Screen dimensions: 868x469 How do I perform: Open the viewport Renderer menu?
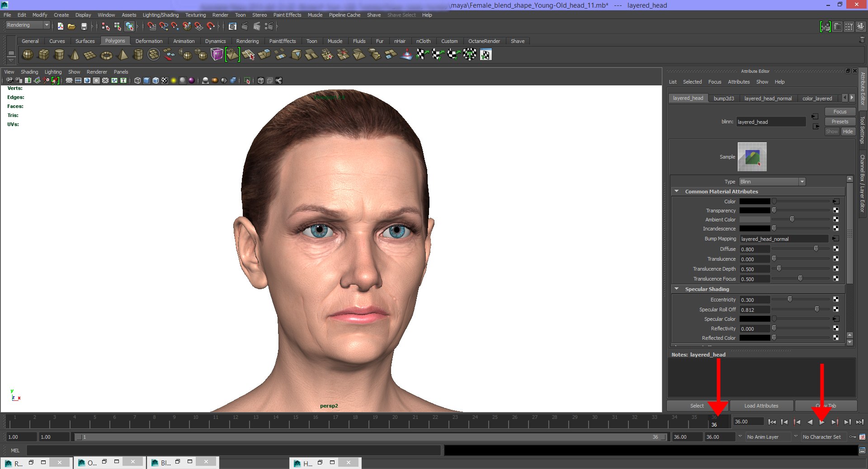(x=97, y=72)
